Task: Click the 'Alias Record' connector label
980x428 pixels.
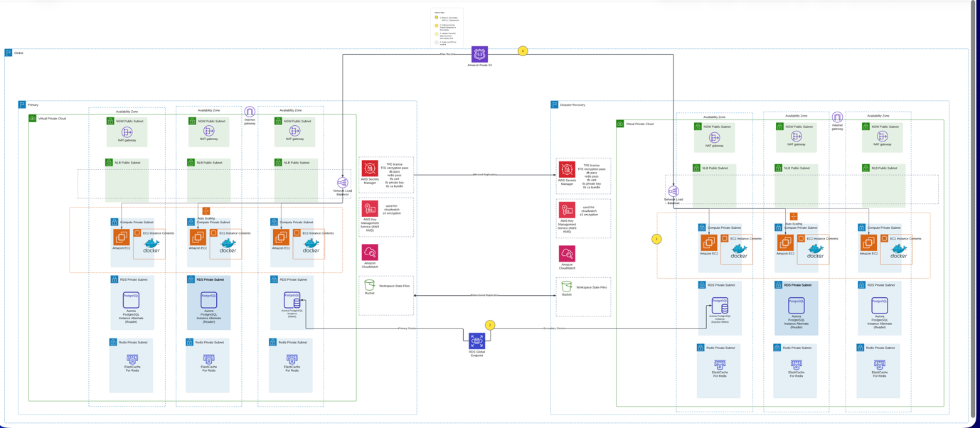Action: pyautogui.click(x=447, y=54)
